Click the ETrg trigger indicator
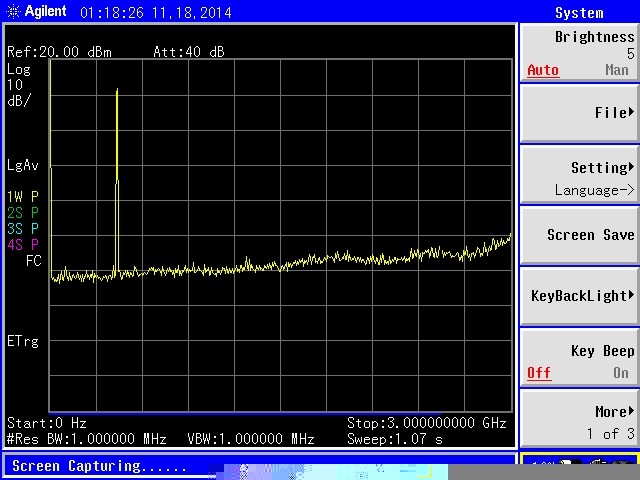Screen dimensions: 640x480 tap(22, 341)
